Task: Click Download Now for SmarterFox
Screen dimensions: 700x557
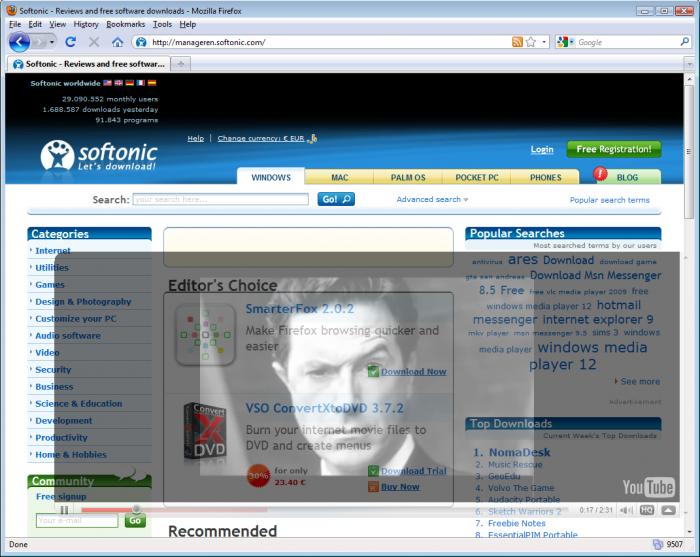Action: (x=413, y=371)
